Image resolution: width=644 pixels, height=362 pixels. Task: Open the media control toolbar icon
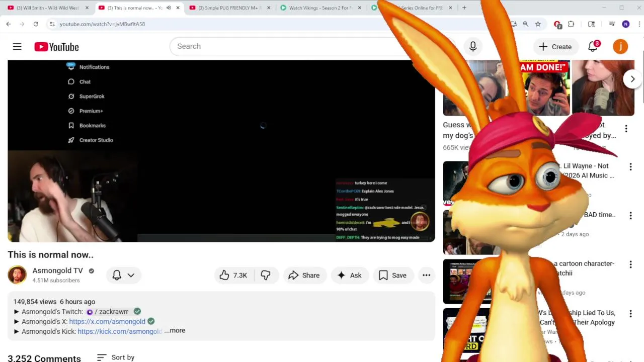click(612, 24)
